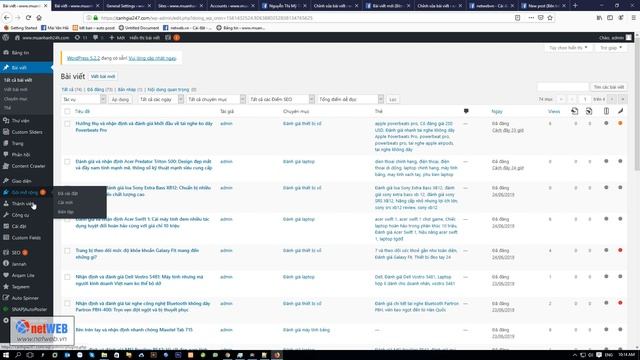Open Tất cả chuyên mục category filter
This screenshot has width=640, height=360.
216,99
